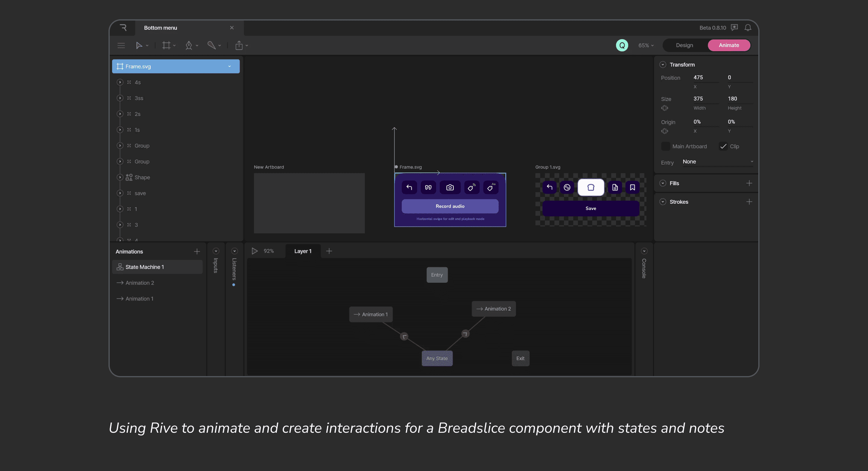The image size is (868, 471).
Task: Click the Origin X percentage field
Action: tap(706, 122)
